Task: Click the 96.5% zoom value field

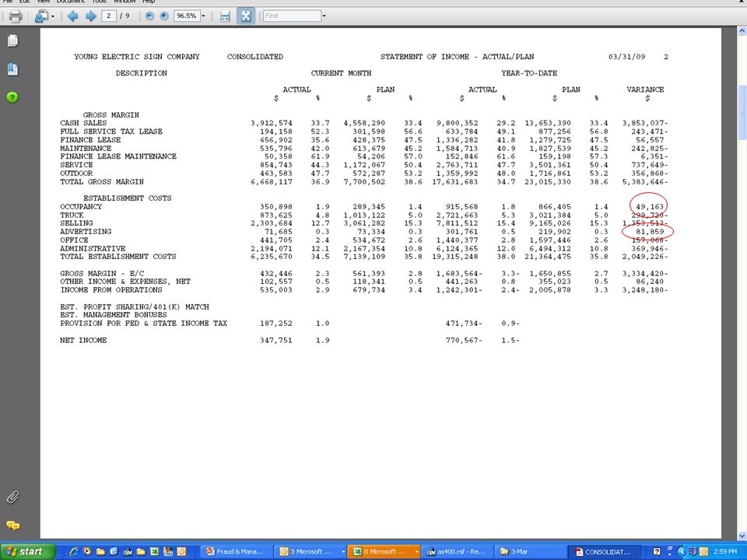Action: 187,16
